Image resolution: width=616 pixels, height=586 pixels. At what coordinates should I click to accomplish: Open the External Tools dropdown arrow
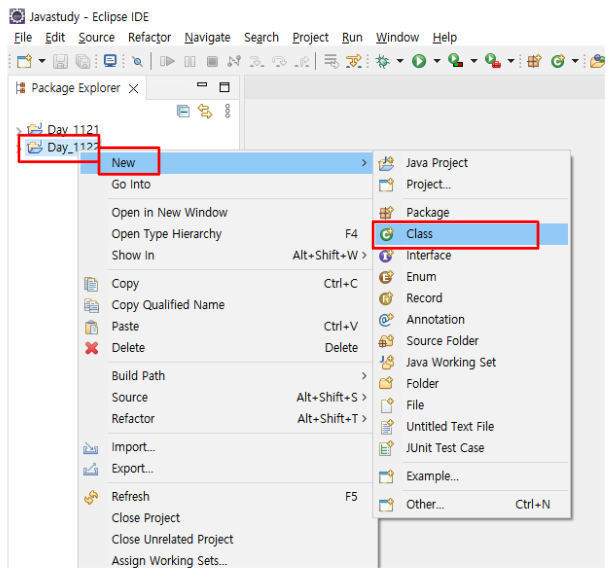[511, 61]
